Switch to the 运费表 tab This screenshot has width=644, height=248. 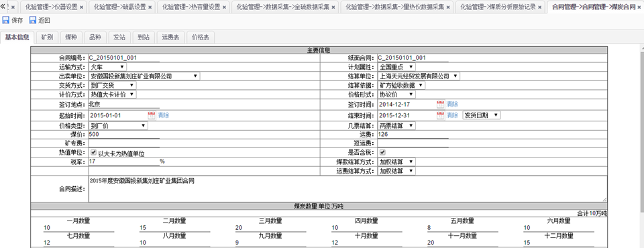tap(170, 38)
